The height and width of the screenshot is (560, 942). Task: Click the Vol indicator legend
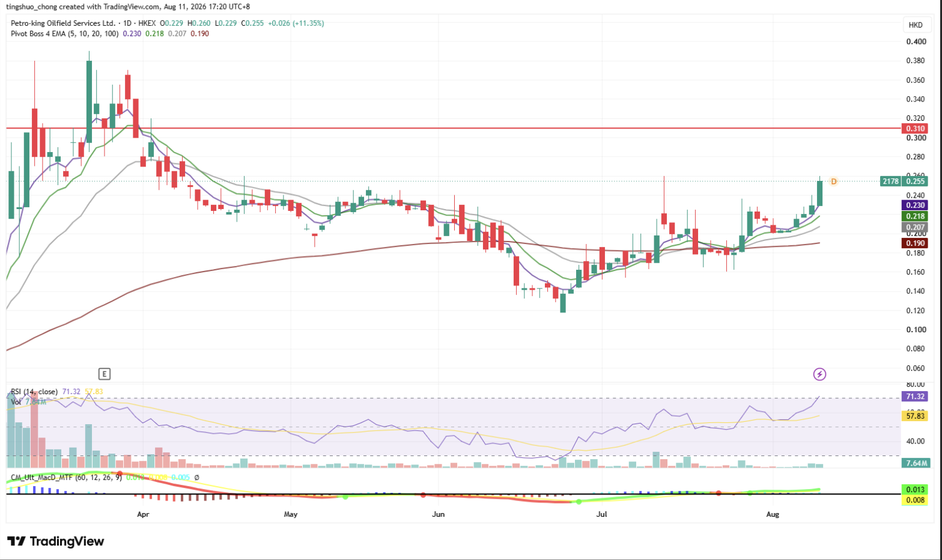(x=16, y=401)
